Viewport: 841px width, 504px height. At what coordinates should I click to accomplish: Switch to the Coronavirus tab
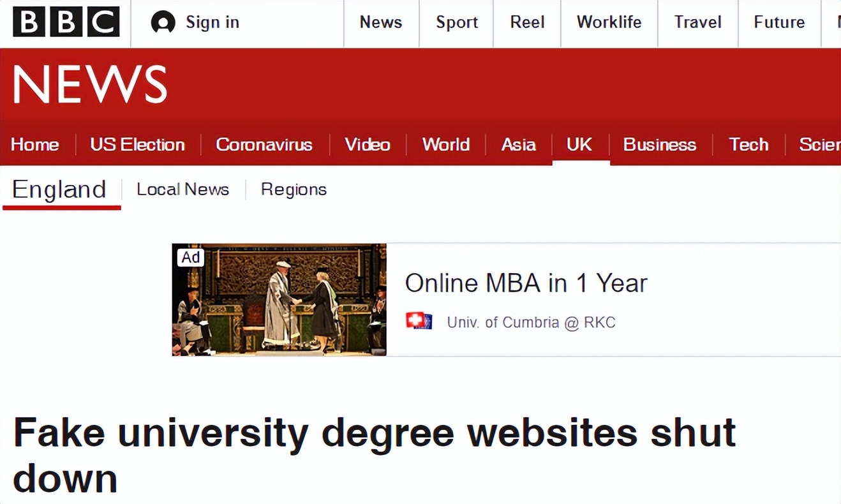[x=264, y=145]
